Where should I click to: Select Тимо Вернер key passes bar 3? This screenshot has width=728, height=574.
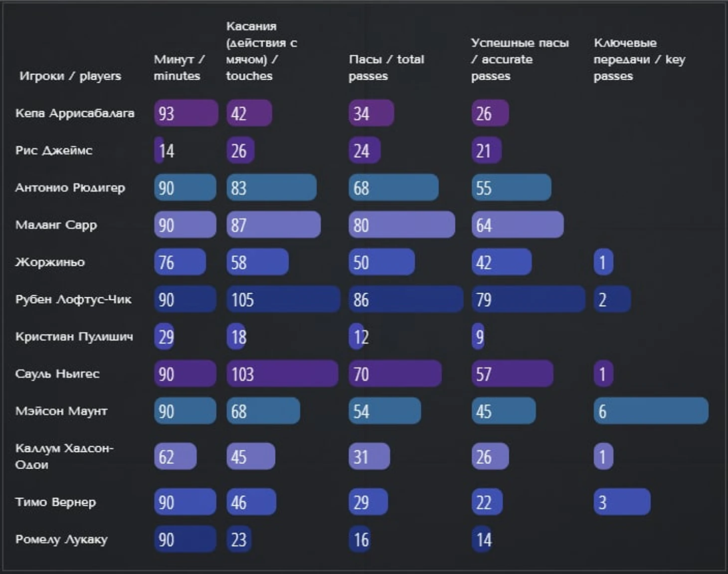(622, 502)
